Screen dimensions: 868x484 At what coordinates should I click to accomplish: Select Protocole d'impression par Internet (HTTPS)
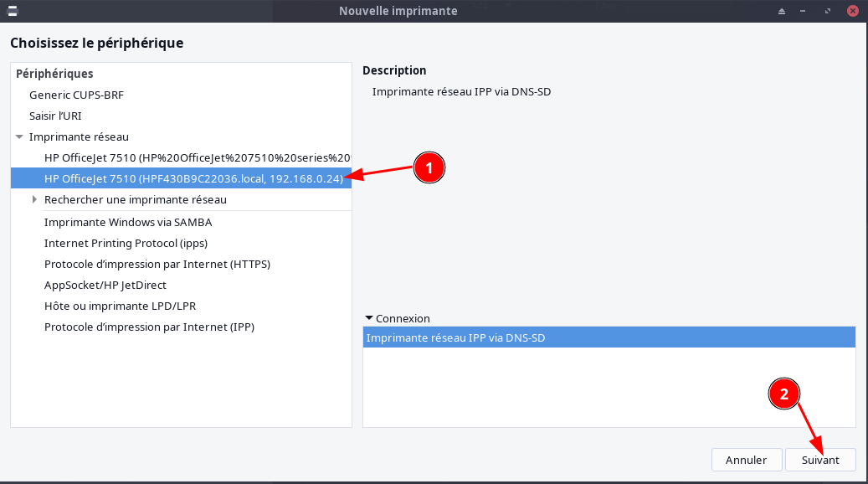click(157, 264)
